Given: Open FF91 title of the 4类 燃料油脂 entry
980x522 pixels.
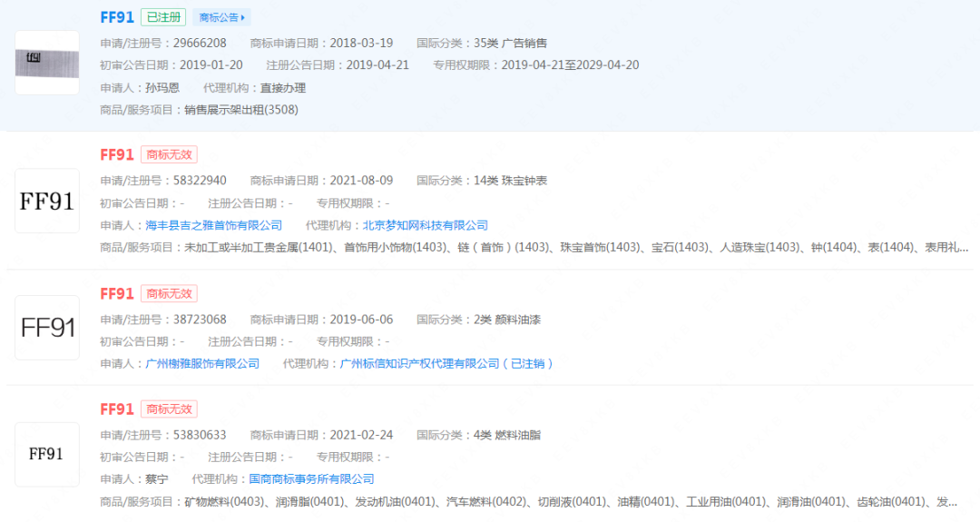Looking at the screenshot, I should (x=117, y=409).
